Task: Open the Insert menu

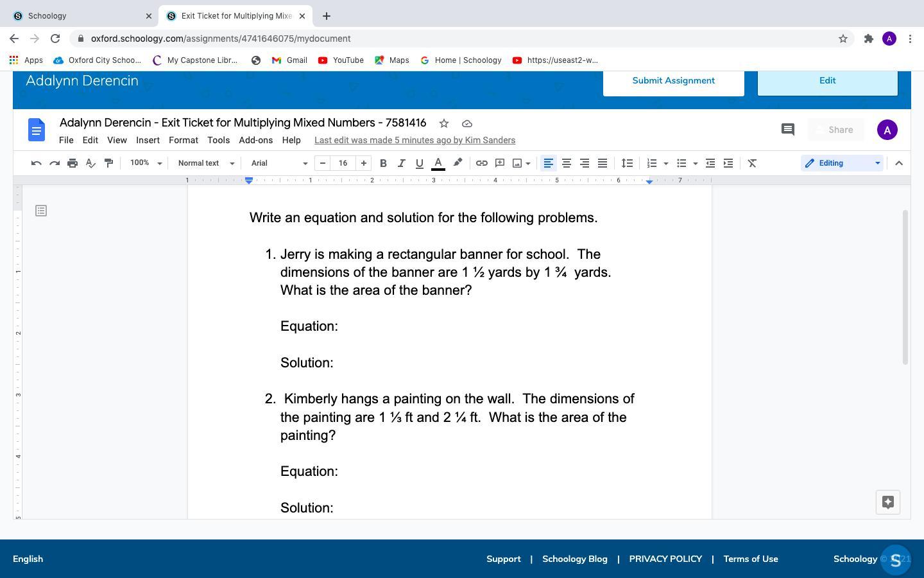Action: point(148,140)
